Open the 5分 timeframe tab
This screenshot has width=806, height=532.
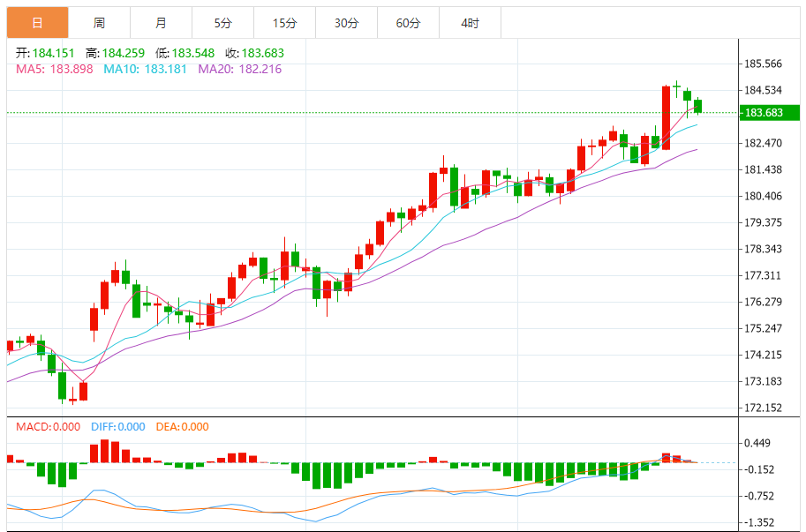coord(223,23)
